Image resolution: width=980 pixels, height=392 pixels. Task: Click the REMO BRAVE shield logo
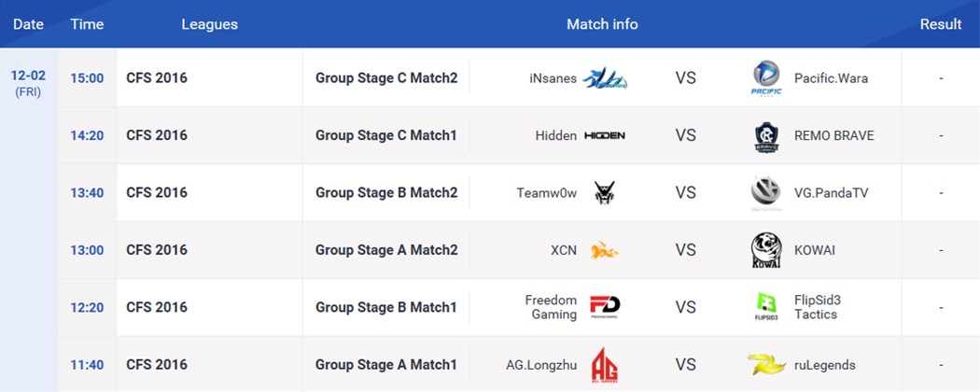click(x=766, y=136)
